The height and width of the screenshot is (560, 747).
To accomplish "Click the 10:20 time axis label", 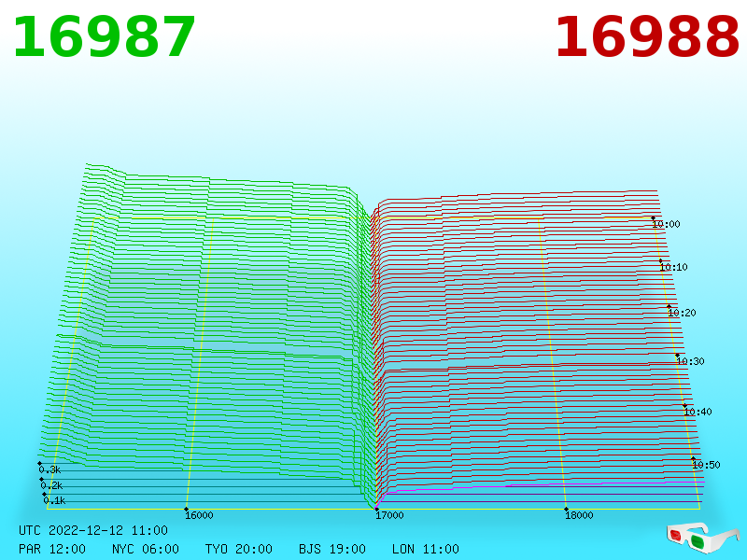I will coord(682,313).
